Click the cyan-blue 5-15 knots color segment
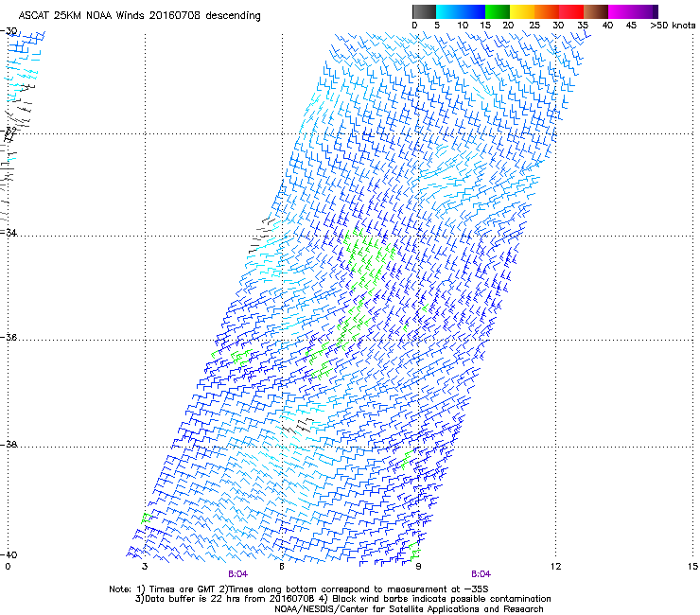Screen dimensions: 700x615 click(x=461, y=11)
